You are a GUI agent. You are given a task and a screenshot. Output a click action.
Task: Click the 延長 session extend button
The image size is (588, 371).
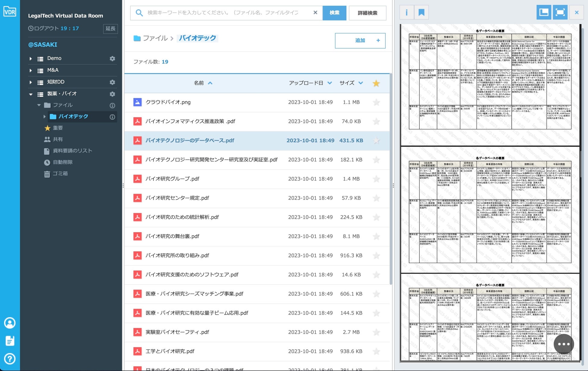[x=110, y=29]
